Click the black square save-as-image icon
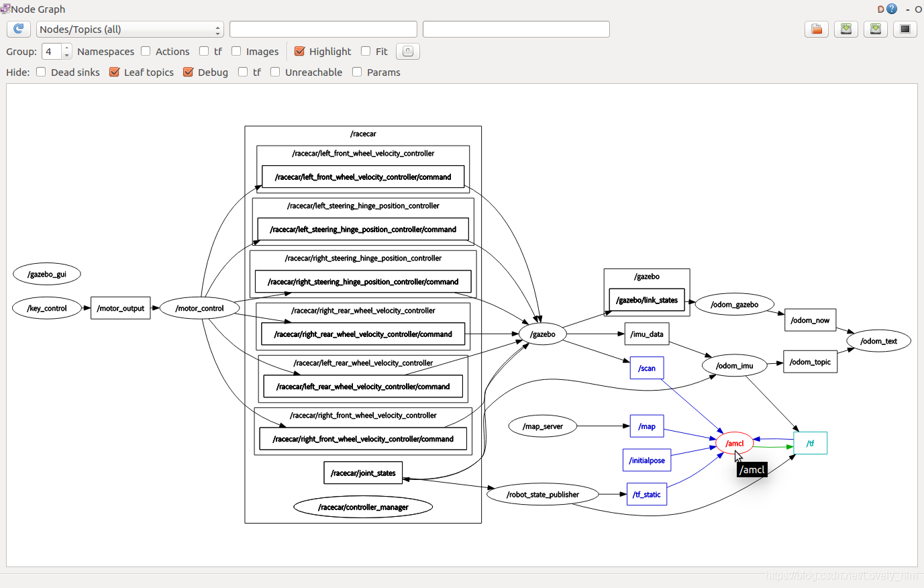Screen dimensions: 924x588 click(x=905, y=29)
